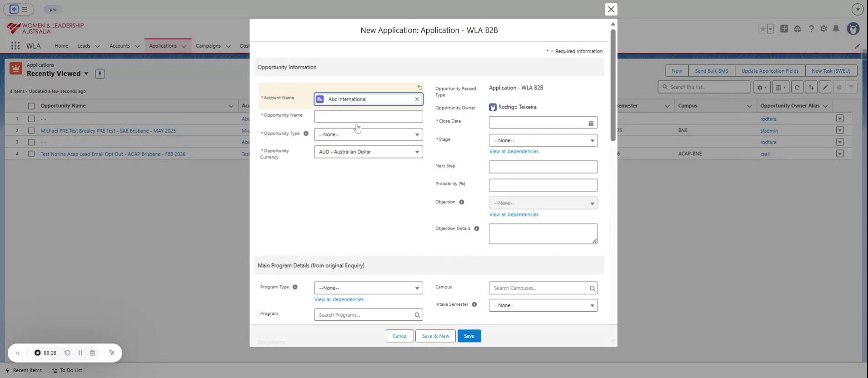The height and width of the screenshot is (378, 868).
Task: Click the Save button
Action: point(469,336)
